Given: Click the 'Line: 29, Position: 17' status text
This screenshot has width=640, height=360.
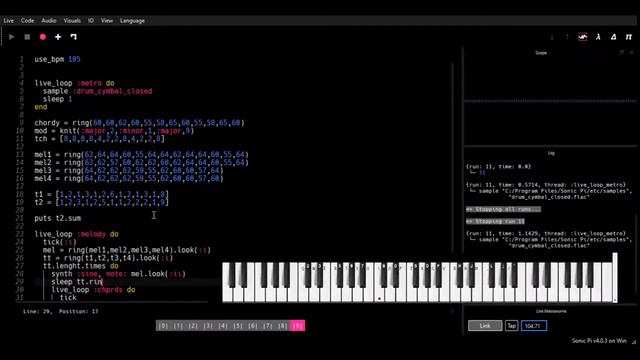Looking at the screenshot, I should click(60, 311).
